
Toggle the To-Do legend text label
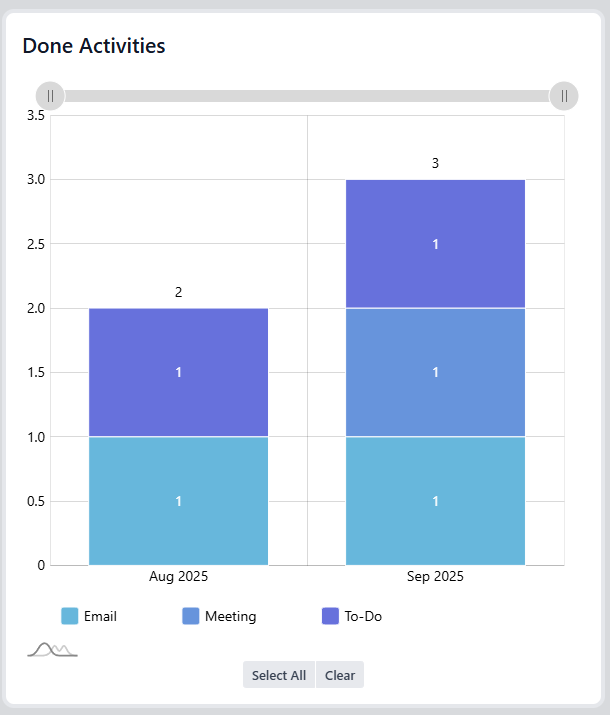[363, 617]
